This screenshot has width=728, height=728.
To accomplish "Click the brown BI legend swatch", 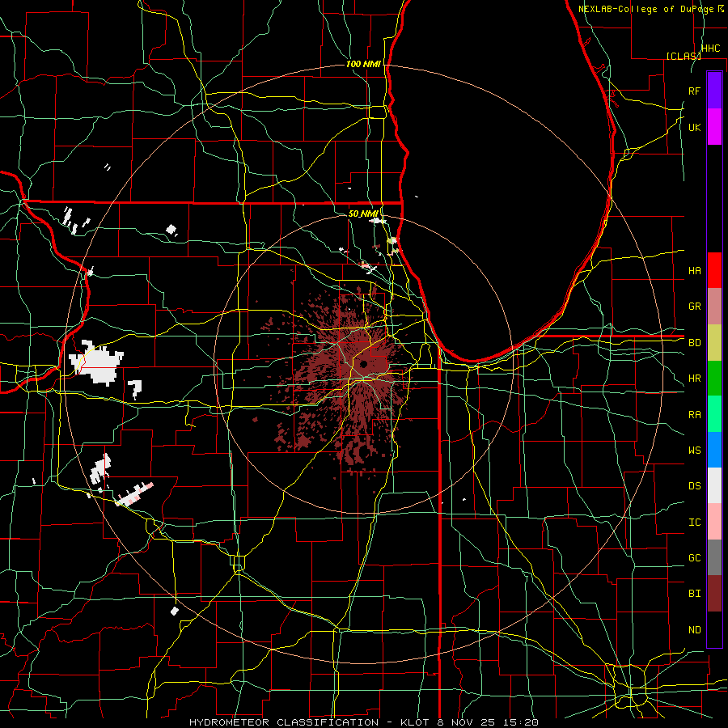I will (714, 594).
